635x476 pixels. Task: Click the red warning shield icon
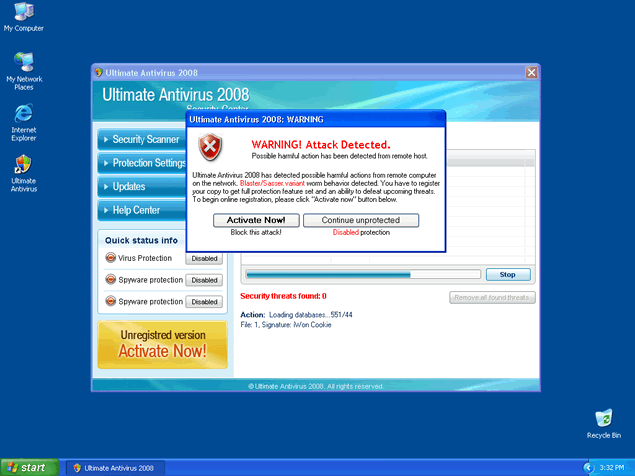209,148
